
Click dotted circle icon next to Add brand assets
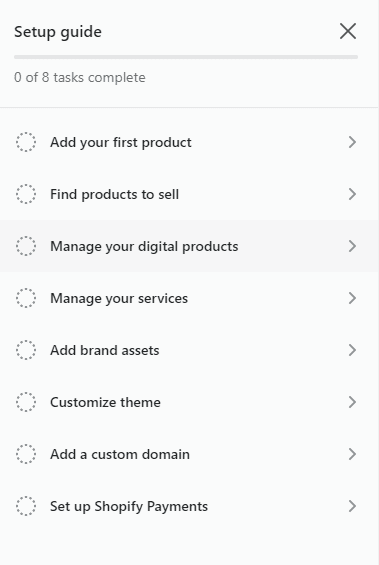coord(26,350)
